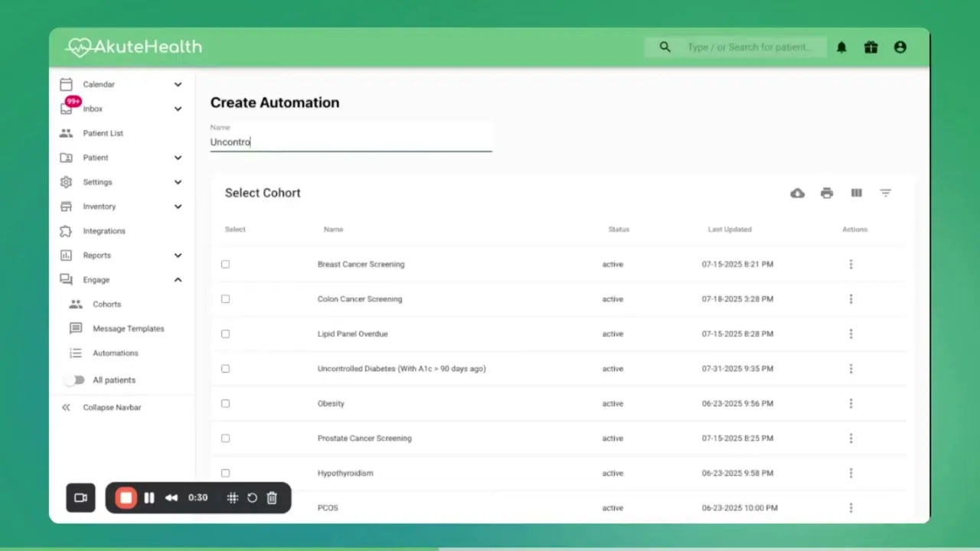Open actions menu for Hypothyroidism row
The image size is (980, 551).
851,473
